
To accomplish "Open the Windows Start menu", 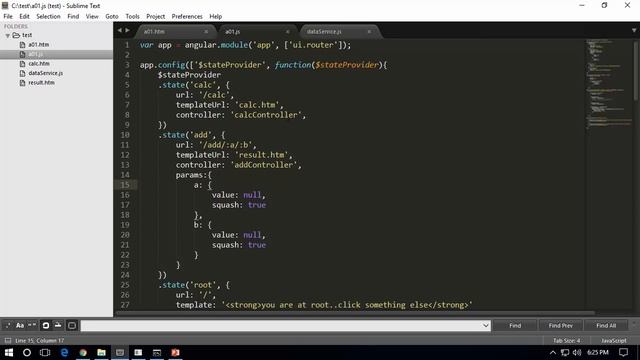I will coord(9,352).
